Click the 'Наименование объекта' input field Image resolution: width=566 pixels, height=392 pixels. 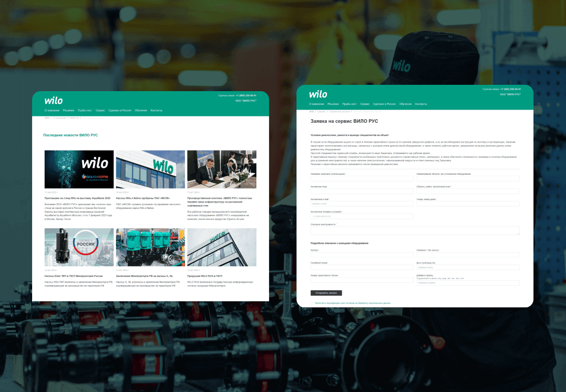(x=468, y=178)
